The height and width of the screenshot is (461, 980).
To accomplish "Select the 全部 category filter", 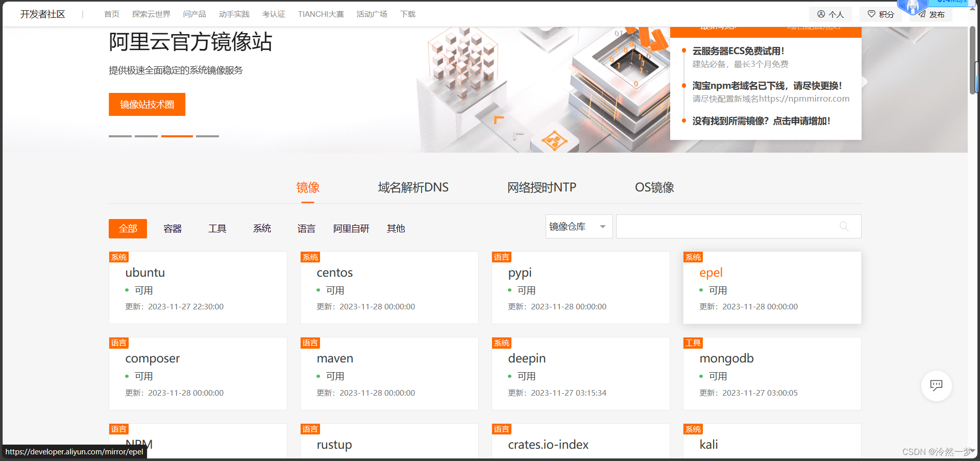I will click(128, 229).
